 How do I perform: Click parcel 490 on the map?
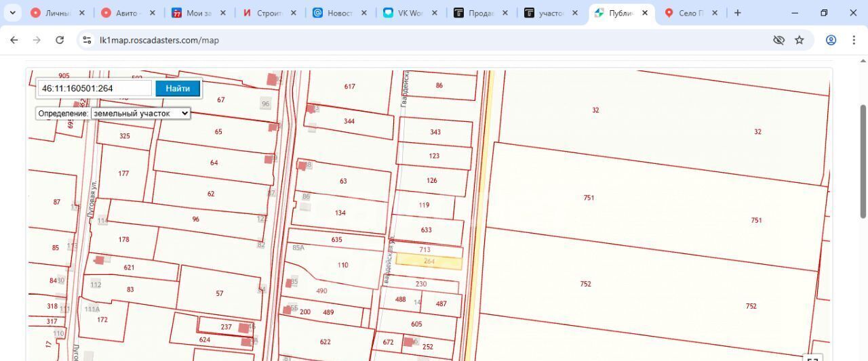click(x=322, y=291)
